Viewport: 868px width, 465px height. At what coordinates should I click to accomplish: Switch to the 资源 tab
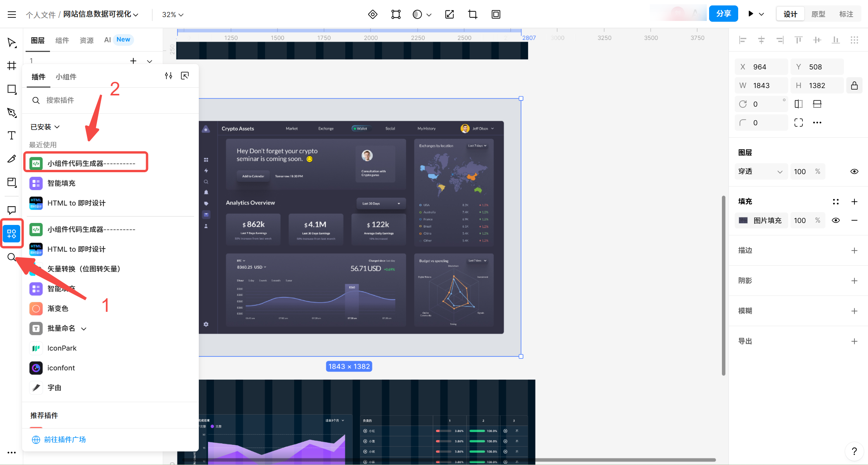(x=86, y=40)
